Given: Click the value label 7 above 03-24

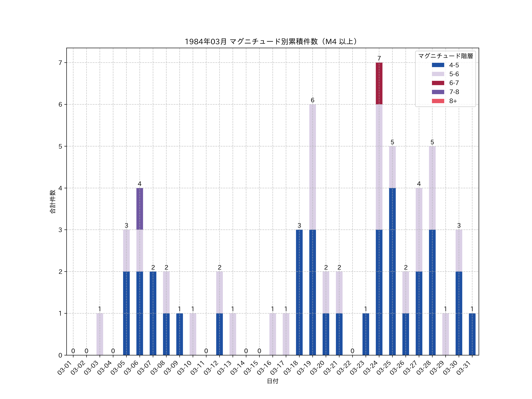Looking at the screenshot, I should (x=379, y=58).
